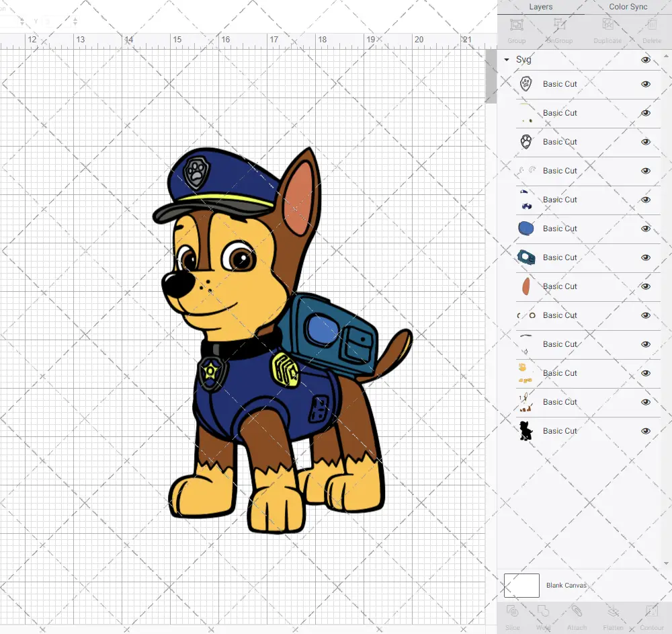Hide the blue oval Basic Cut layer
The height and width of the screenshot is (634, 672).
[645, 229]
